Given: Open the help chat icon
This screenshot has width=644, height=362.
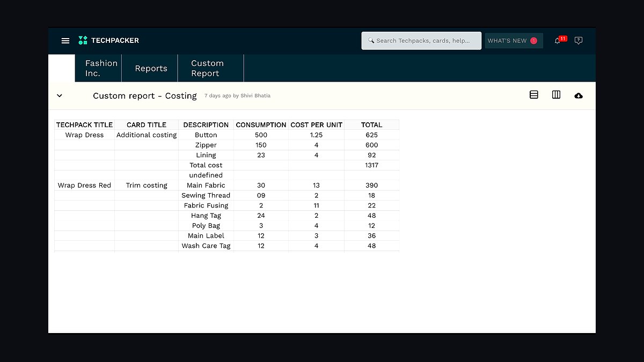Looking at the screenshot, I should (x=578, y=41).
